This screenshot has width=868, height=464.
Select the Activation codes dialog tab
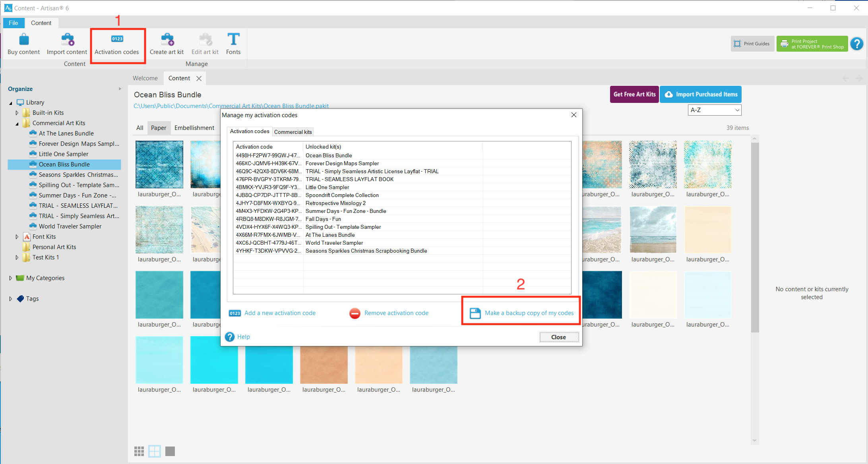[x=250, y=131]
